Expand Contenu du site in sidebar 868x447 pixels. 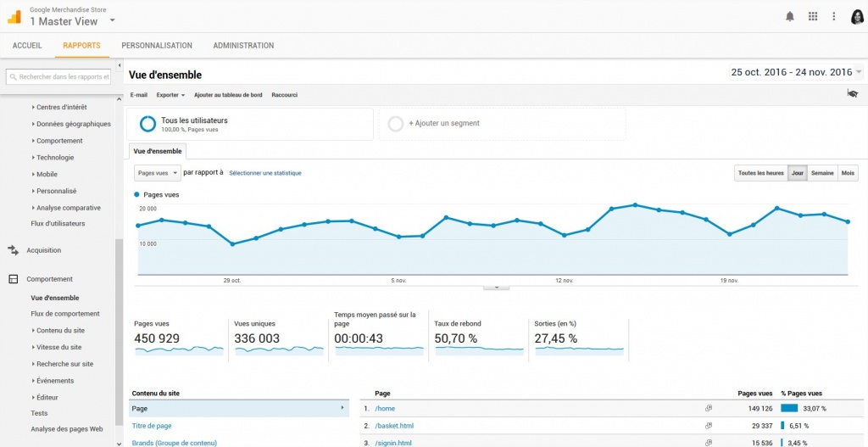58,330
